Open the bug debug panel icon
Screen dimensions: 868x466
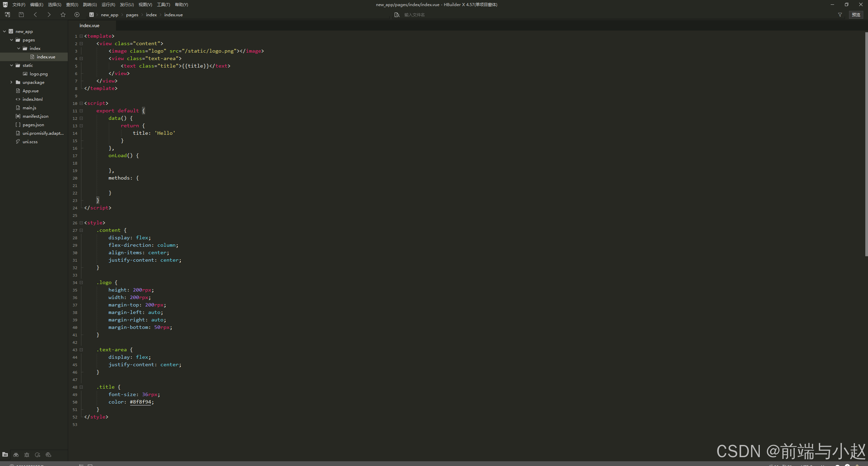(x=27, y=455)
